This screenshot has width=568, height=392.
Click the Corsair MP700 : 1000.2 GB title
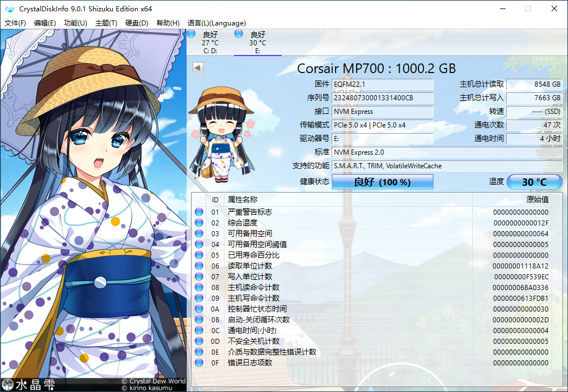pyautogui.click(x=376, y=69)
